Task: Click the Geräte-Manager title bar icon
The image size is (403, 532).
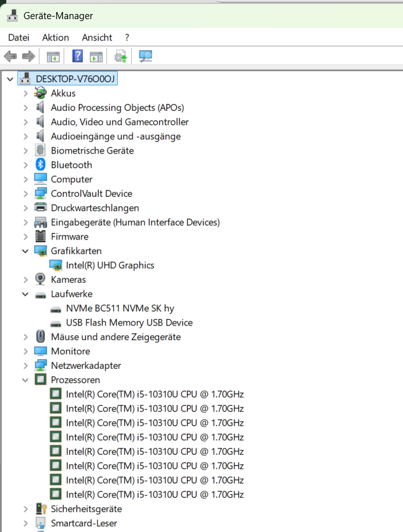Action: click(13, 15)
